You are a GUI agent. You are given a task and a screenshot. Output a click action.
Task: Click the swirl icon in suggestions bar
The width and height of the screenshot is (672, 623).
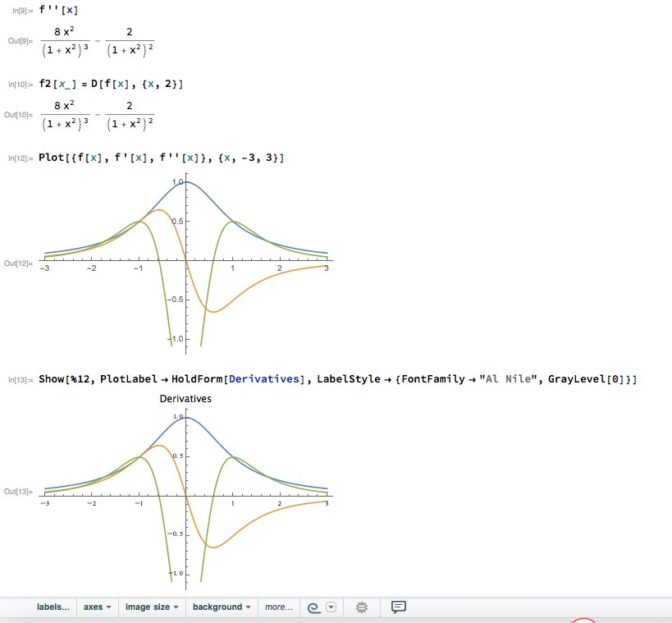[x=314, y=607]
